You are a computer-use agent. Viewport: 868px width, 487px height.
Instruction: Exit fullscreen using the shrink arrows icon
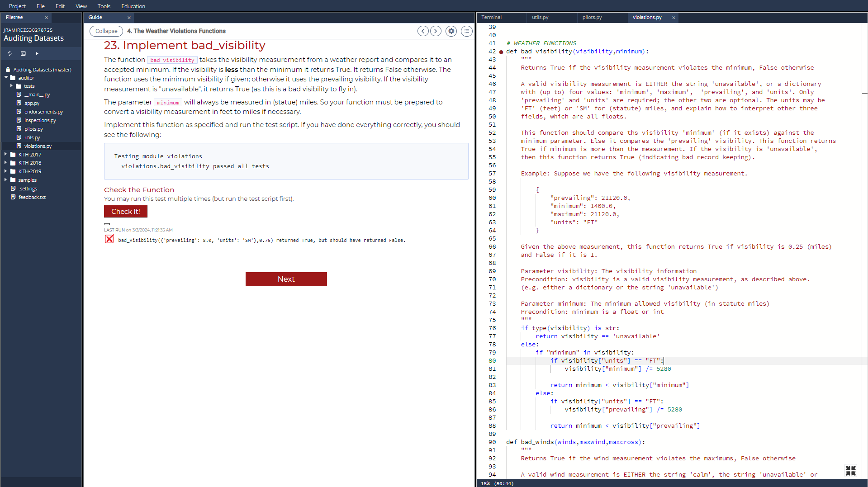[851, 470]
